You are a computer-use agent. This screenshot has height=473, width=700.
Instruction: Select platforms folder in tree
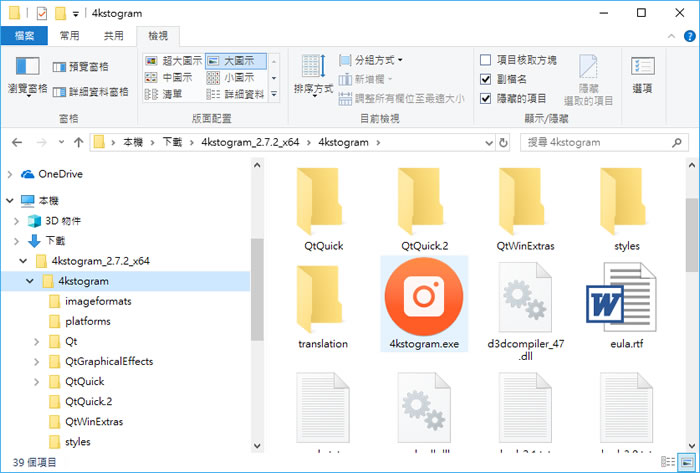pyautogui.click(x=88, y=321)
